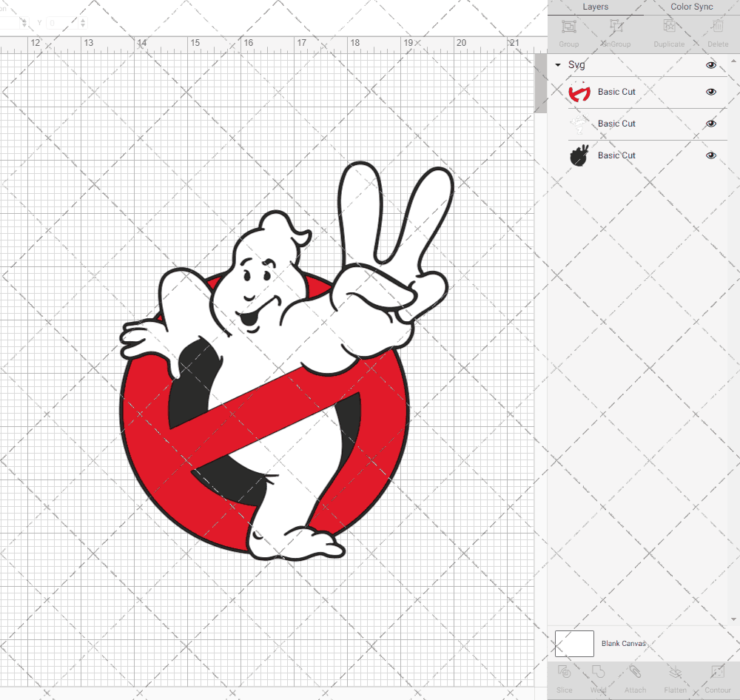Click the Duplicate icon
The width and height of the screenshot is (740, 700).
[x=669, y=27]
